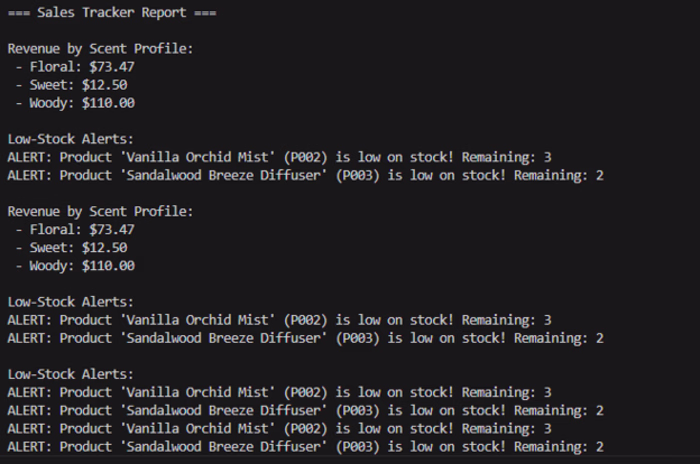Click the first Woody: $110.00 line
Viewport: 700px width, 464px height.
(75, 103)
